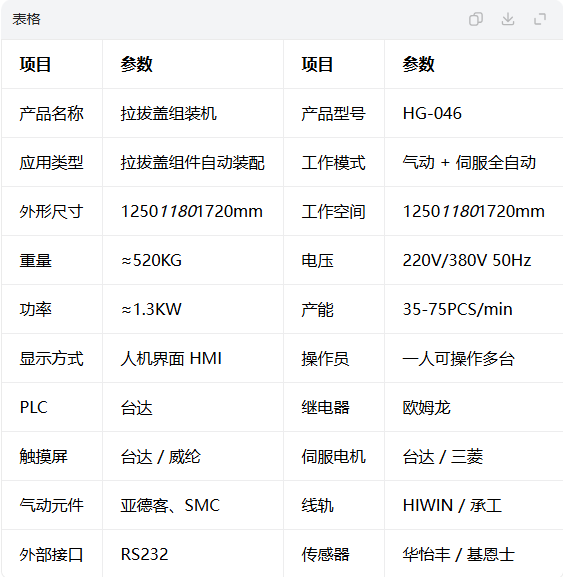Select the 伺服电机 cell
563x577 pixels.
[x=333, y=457]
